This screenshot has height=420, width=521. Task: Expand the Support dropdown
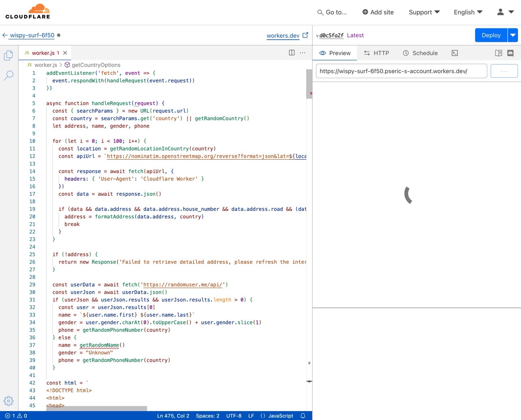[424, 12]
